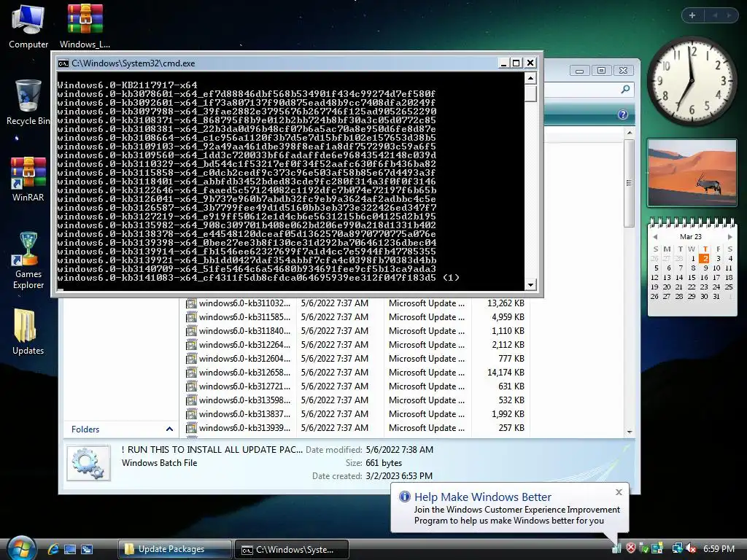Switch to Update Packages taskbar button

tap(175, 549)
